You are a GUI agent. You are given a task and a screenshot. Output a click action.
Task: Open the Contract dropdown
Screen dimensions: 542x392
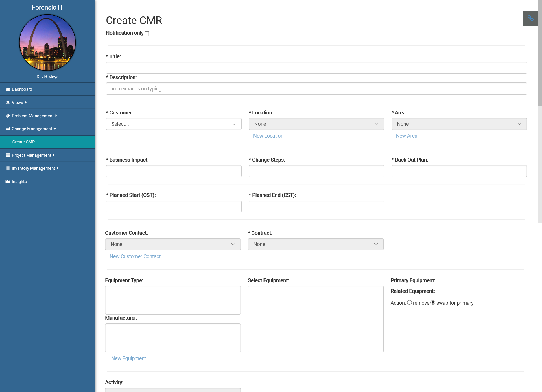pos(315,244)
